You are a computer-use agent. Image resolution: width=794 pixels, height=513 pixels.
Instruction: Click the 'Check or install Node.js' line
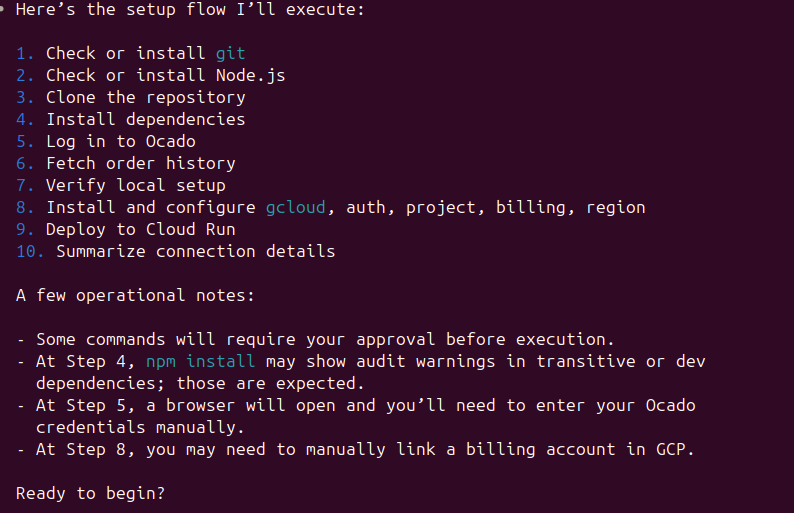point(165,75)
